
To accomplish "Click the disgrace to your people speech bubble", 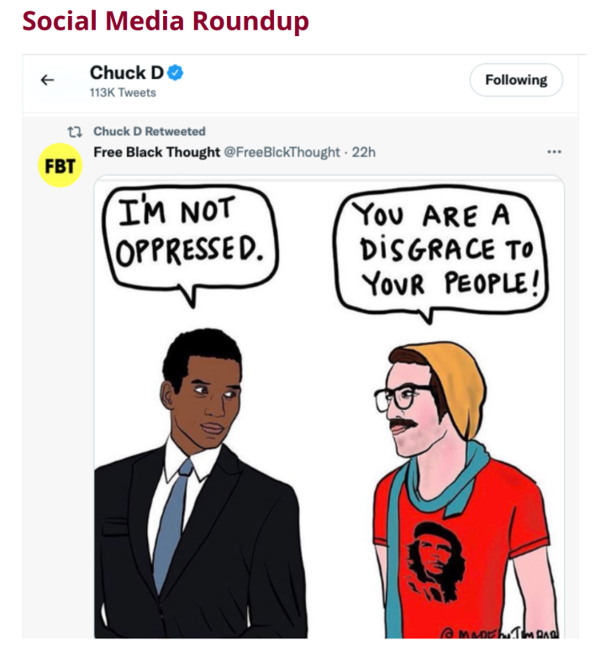I will tap(441, 253).
